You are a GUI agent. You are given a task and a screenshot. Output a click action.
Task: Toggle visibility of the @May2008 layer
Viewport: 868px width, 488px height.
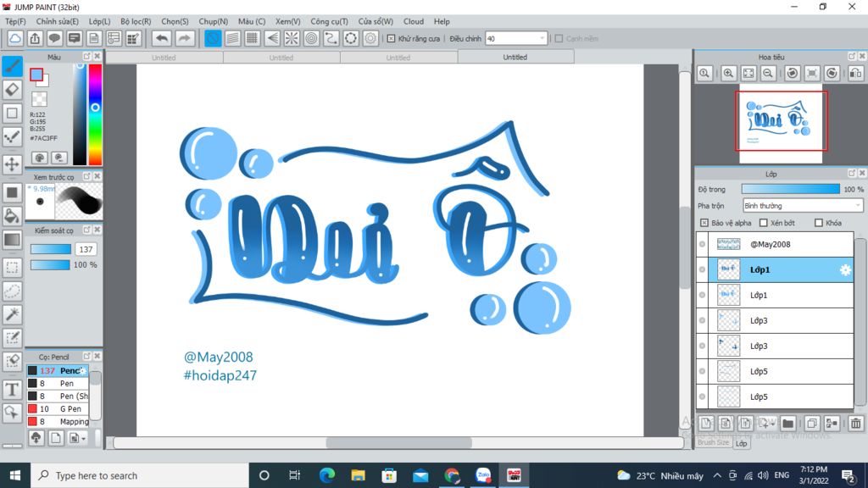[703, 244]
